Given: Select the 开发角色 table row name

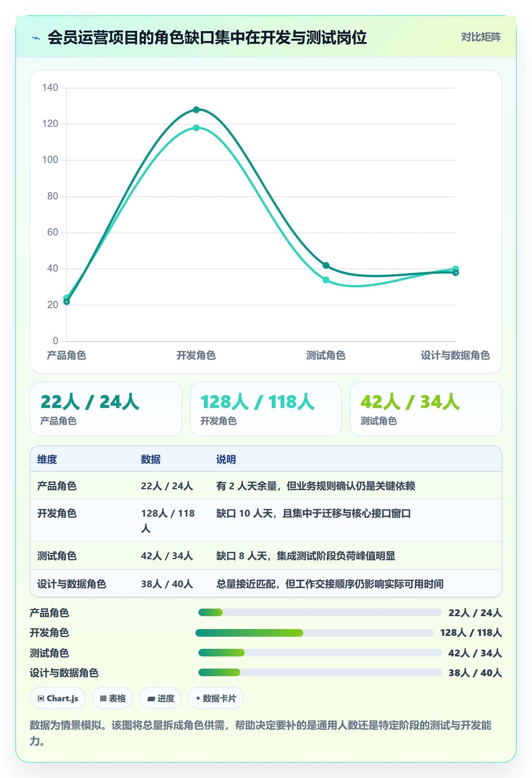Looking at the screenshot, I should point(57,514).
